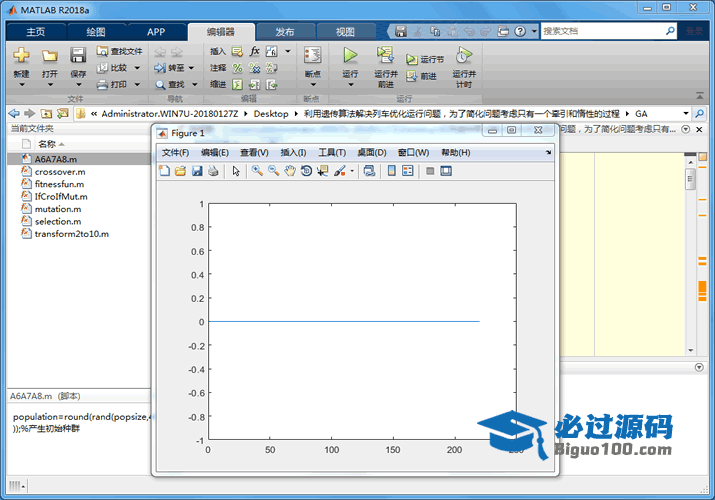The height and width of the screenshot is (500, 715).
Task: Select the Zoom In tool in Figure
Action: coord(257,171)
